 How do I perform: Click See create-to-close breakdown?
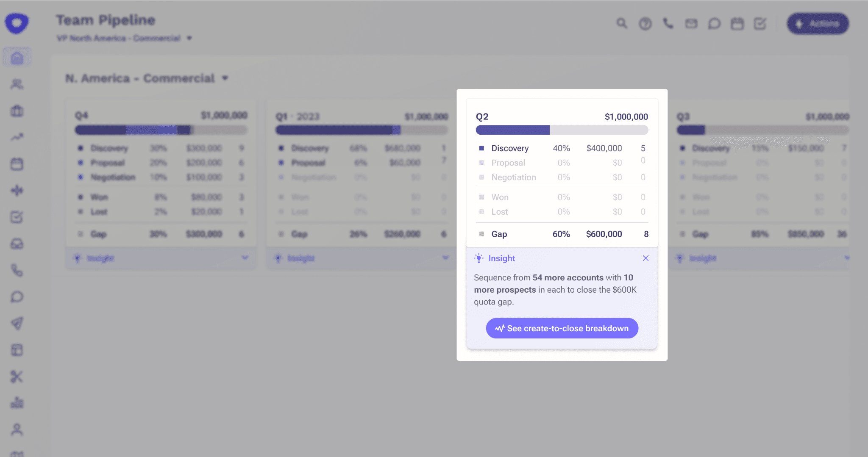(562, 328)
